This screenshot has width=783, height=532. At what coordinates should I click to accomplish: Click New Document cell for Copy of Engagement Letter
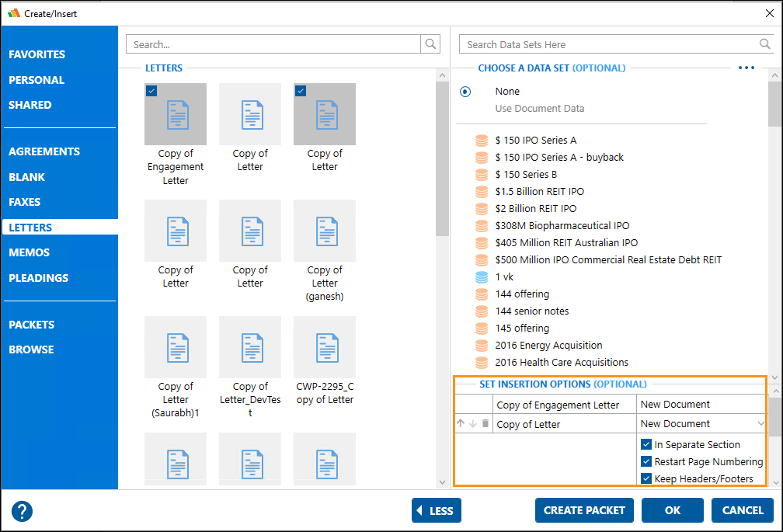[701, 404]
